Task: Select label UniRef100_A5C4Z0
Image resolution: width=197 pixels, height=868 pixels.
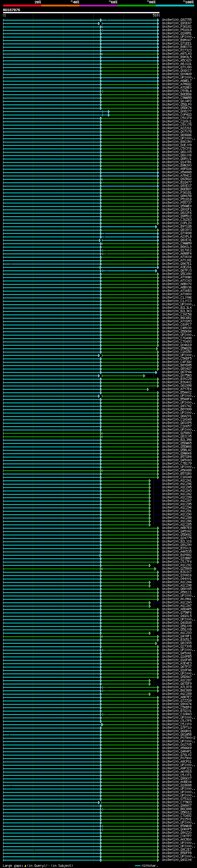Action: click(177, 60)
